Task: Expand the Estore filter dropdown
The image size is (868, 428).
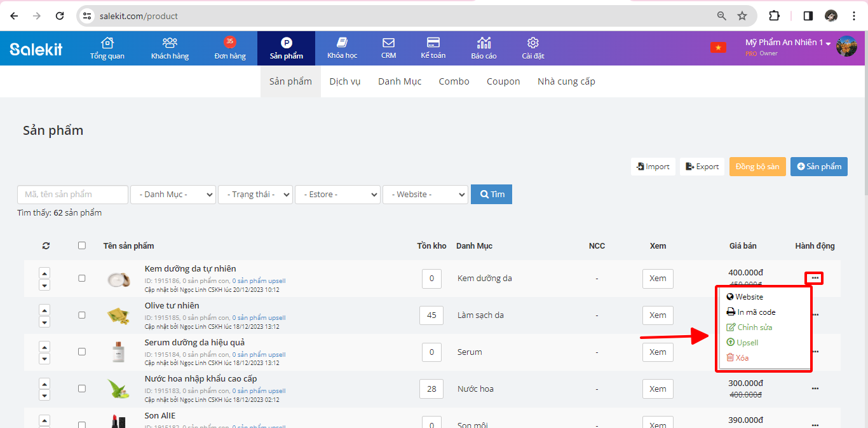Action: coord(337,195)
